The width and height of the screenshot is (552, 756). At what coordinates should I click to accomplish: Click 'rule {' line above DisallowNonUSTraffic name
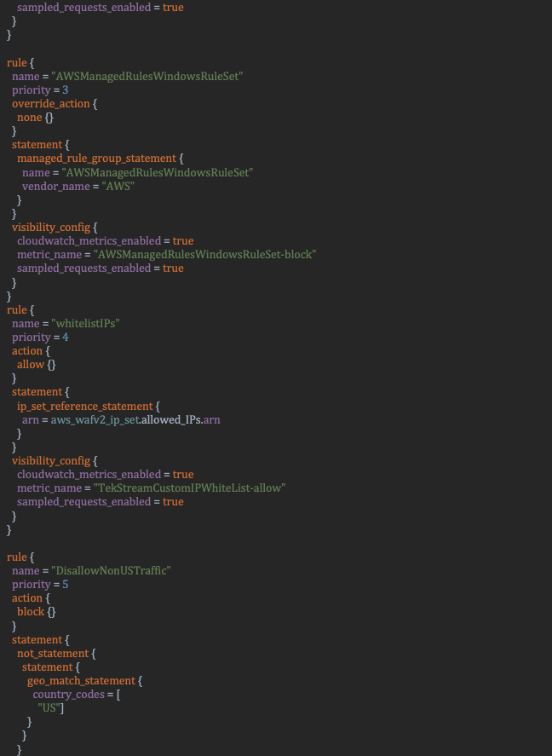pos(20,557)
